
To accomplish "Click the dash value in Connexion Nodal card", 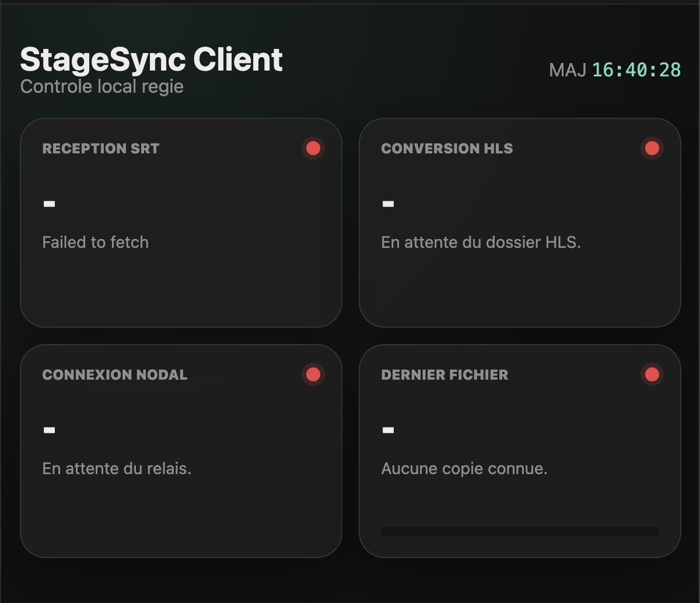I will [x=50, y=430].
